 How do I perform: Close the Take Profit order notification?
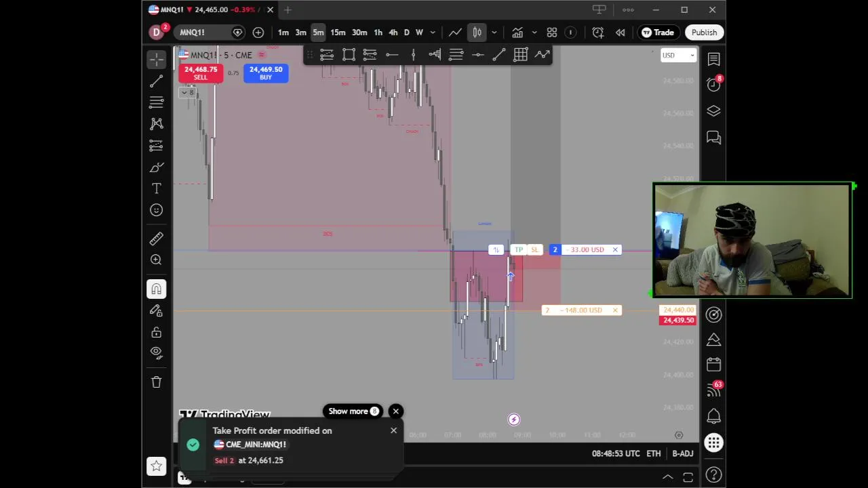[x=393, y=430]
